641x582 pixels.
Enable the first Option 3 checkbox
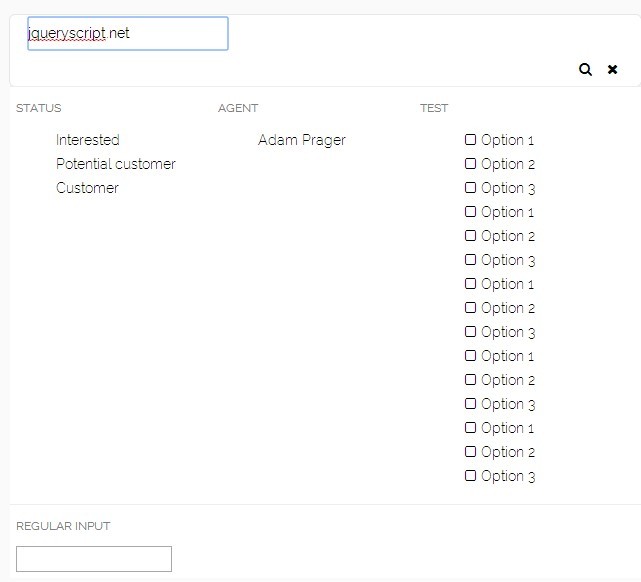click(x=471, y=188)
